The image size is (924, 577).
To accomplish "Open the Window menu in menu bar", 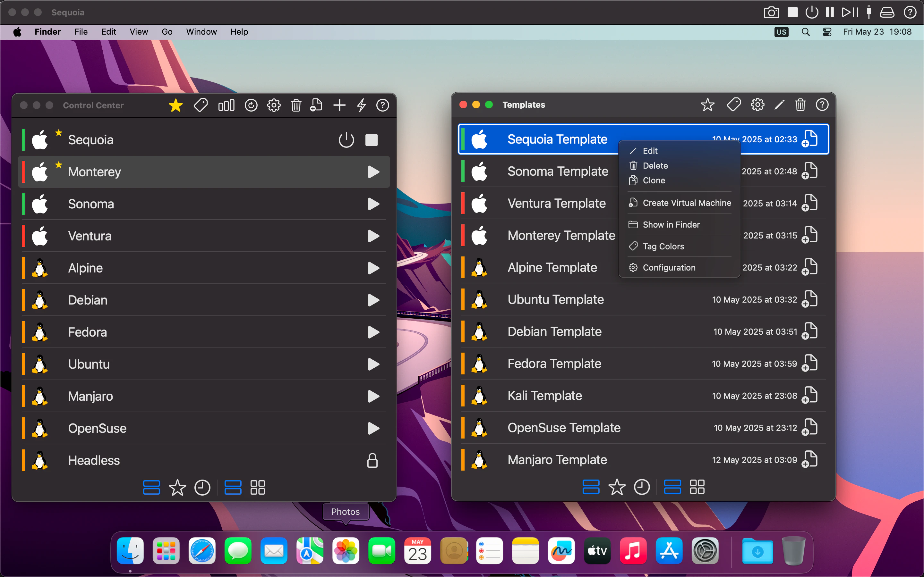I will coord(201,32).
